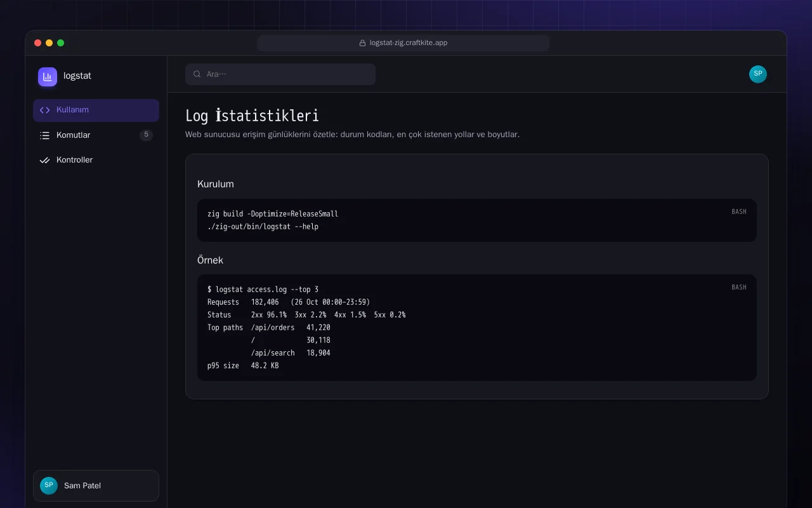The image size is (812, 508).
Task: Go to the Komutlar section
Action: [96, 135]
